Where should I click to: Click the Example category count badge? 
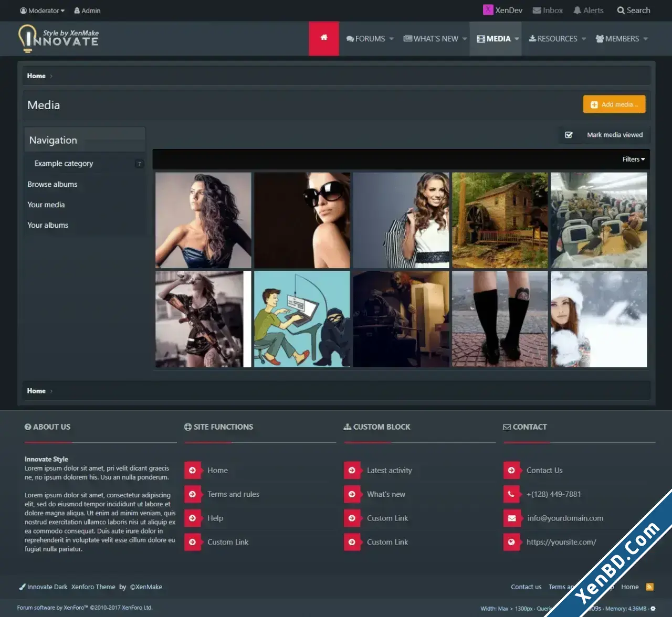pos(139,164)
